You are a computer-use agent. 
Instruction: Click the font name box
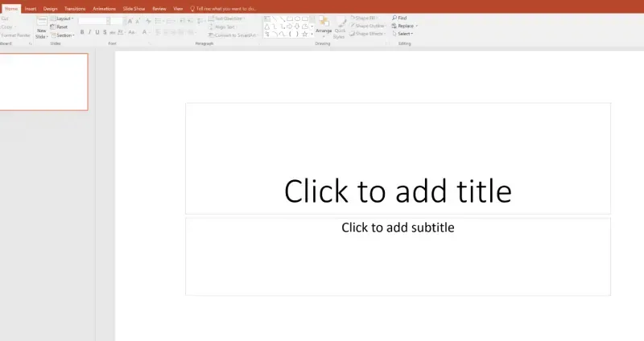click(x=94, y=21)
